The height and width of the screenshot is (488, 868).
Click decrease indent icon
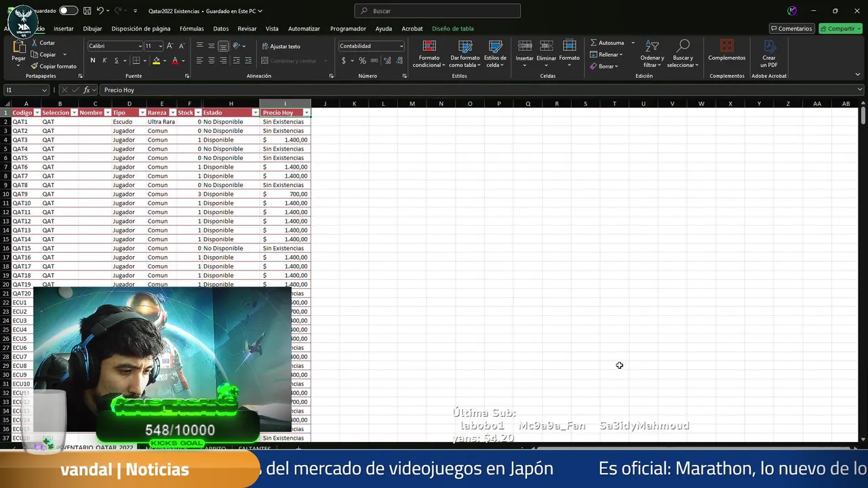(237, 60)
